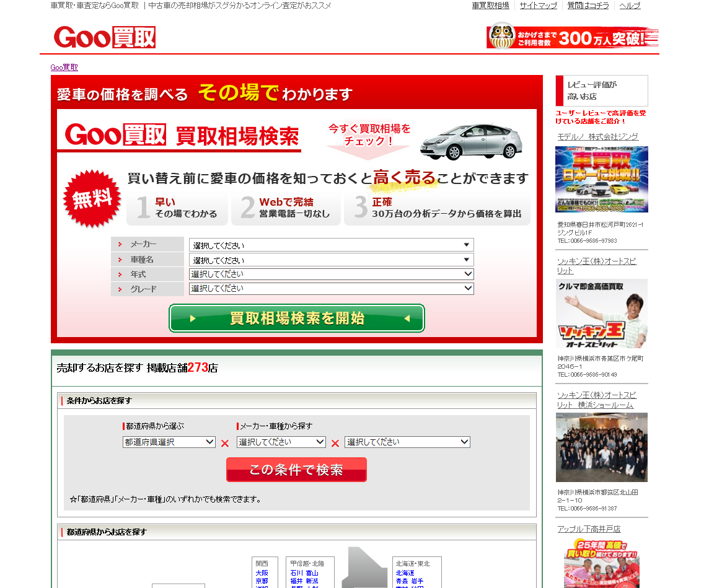Open the first ソッキン王(株)オートスピリット link
This screenshot has height=588, width=709.
[x=597, y=266]
